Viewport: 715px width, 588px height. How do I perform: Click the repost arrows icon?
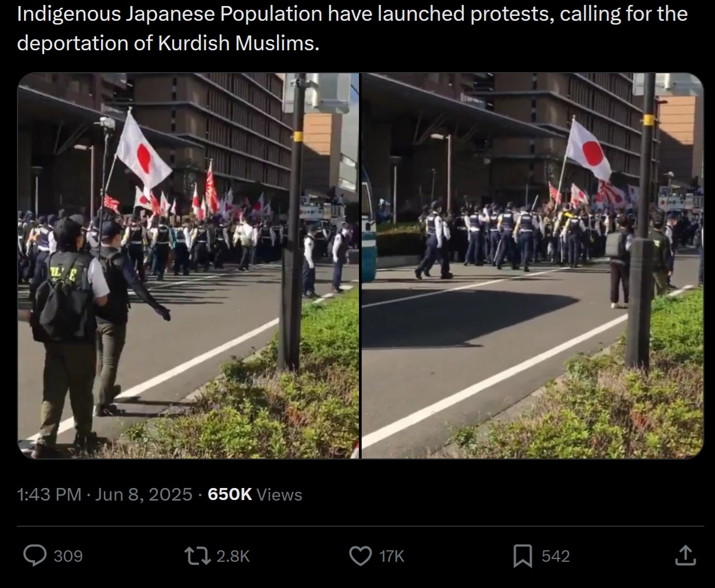tap(198, 556)
